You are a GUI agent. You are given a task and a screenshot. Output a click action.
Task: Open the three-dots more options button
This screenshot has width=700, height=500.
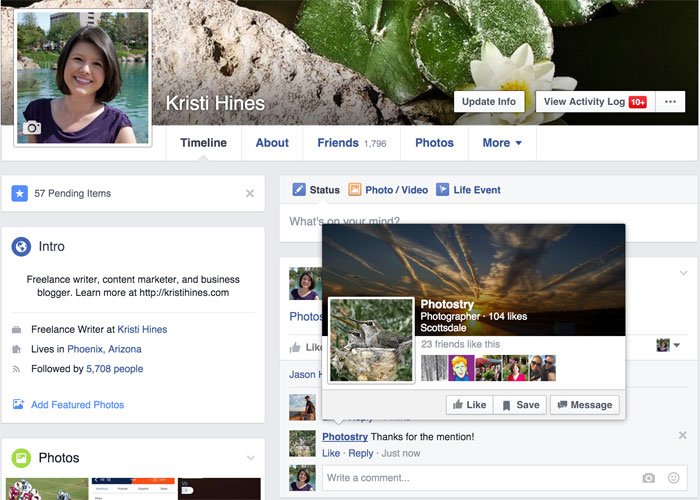pyautogui.click(x=670, y=102)
